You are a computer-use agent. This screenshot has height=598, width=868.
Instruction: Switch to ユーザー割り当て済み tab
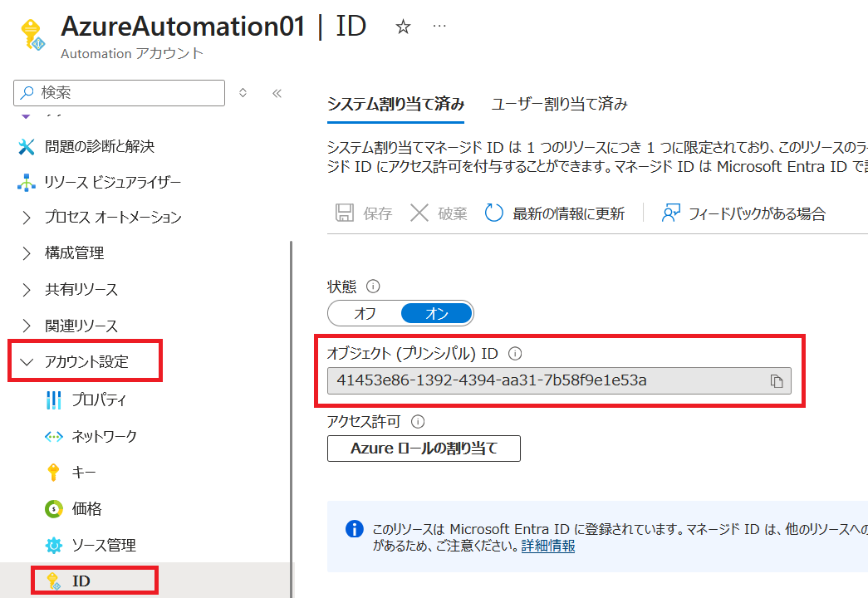click(x=559, y=104)
